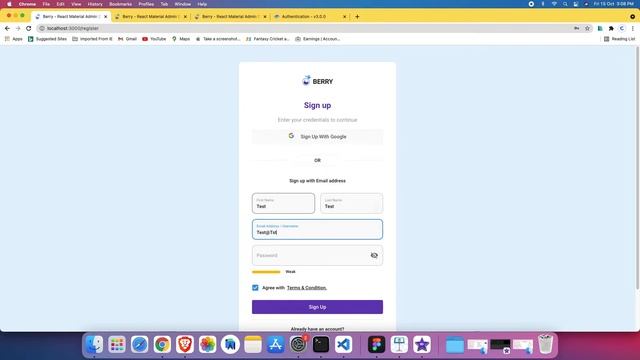
Task: Open the Bookmarks menu
Action: (x=120, y=4)
